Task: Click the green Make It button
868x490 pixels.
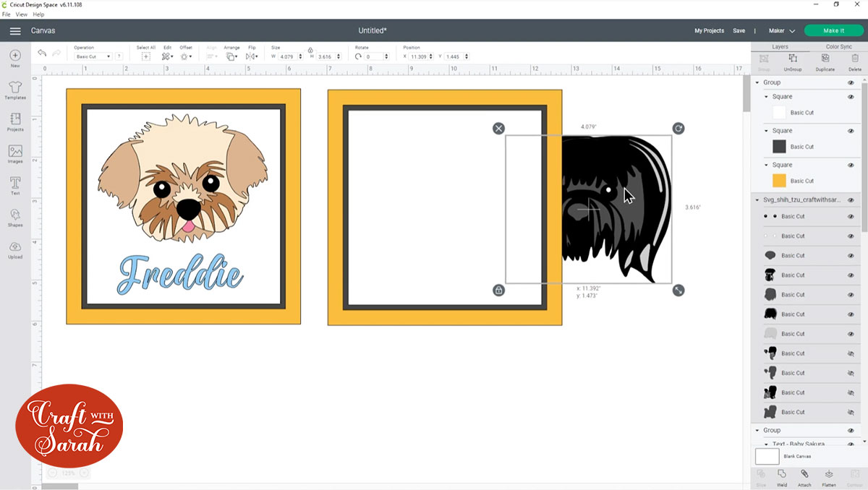Action: tap(833, 31)
